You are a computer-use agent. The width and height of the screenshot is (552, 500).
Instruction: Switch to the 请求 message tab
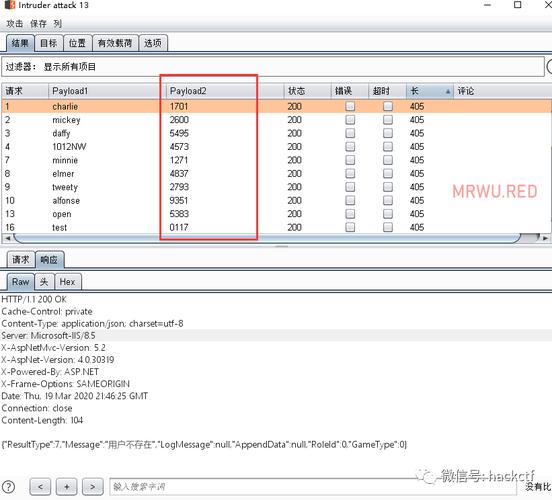(21, 260)
